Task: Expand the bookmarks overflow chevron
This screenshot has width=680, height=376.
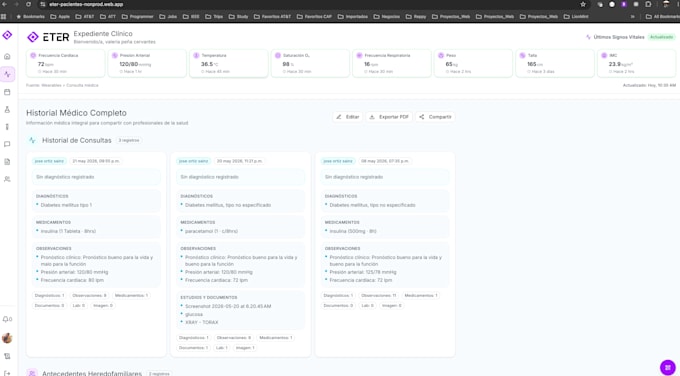Action: 633,16
